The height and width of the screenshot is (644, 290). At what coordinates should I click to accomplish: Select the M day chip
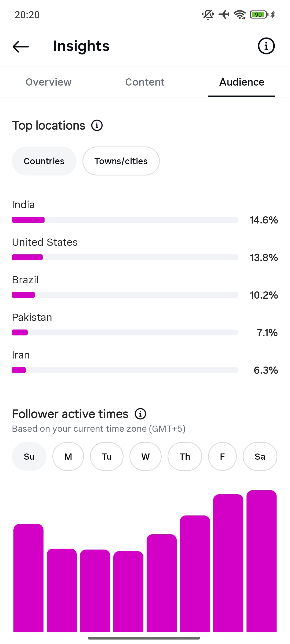tap(68, 456)
